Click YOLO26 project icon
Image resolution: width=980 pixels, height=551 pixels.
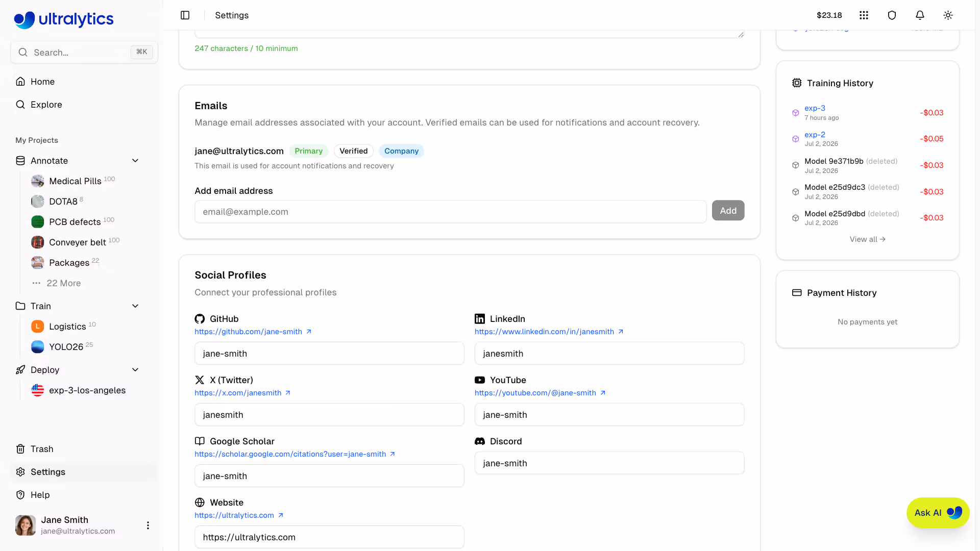(x=38, y=347)
